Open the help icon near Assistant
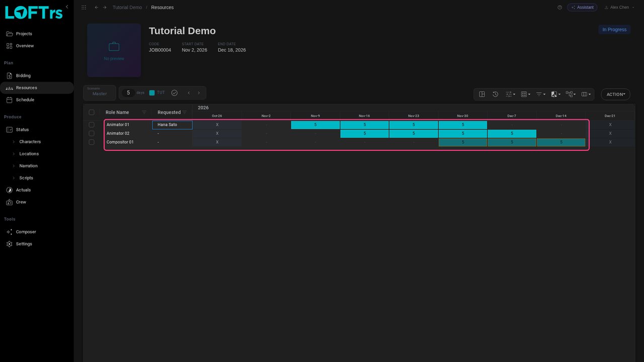Viewport: 644px width, 362px height. click(559, 8)
